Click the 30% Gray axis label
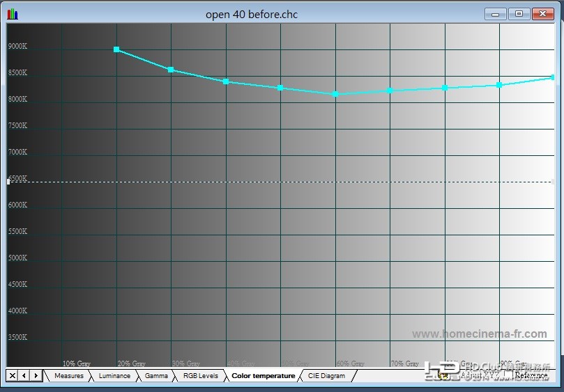 pyautogui.click(x=186, y=363)
